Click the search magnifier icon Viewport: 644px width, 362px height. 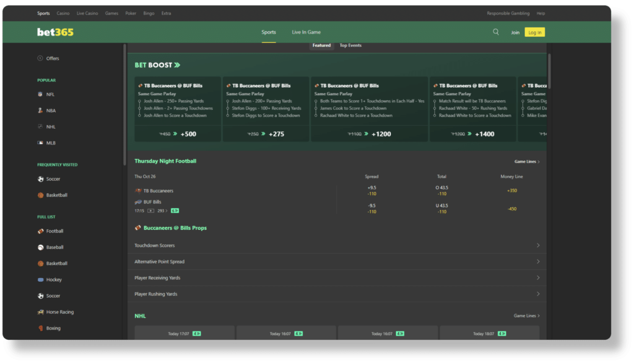point(496,32)
